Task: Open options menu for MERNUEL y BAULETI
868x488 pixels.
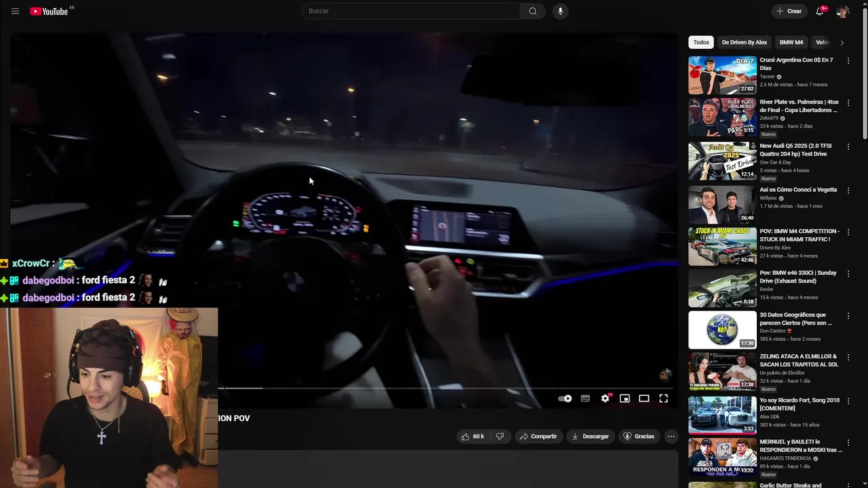Action: [x=848, y=443]
